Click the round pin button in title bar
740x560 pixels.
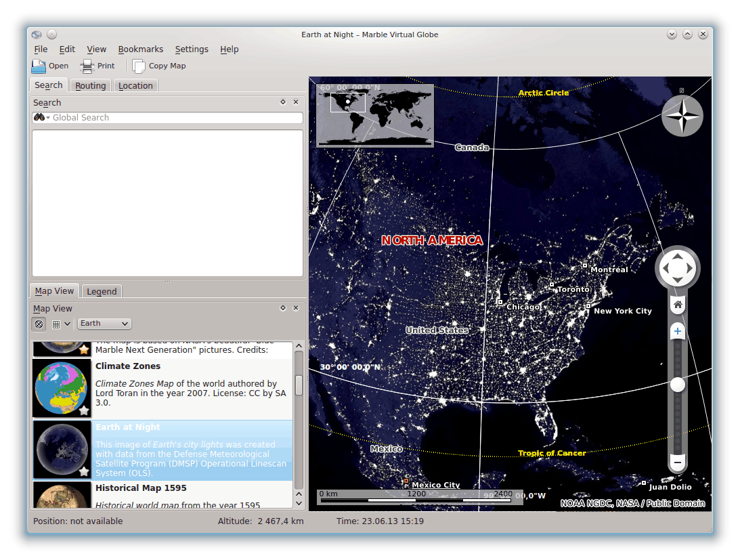[x=52, y=35]
